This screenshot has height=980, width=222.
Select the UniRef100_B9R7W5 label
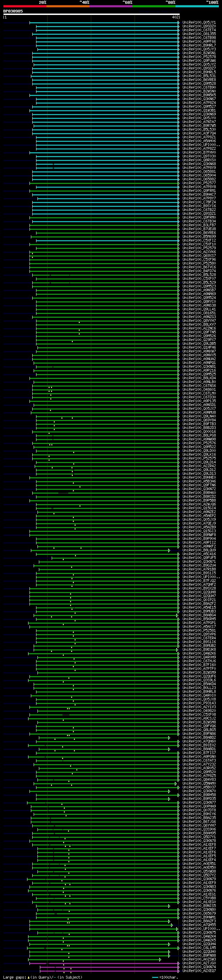pyautogui.click(x=199, y=125)
